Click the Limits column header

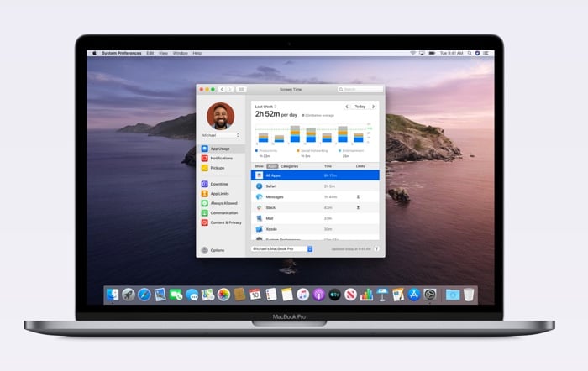click(360, 166)
